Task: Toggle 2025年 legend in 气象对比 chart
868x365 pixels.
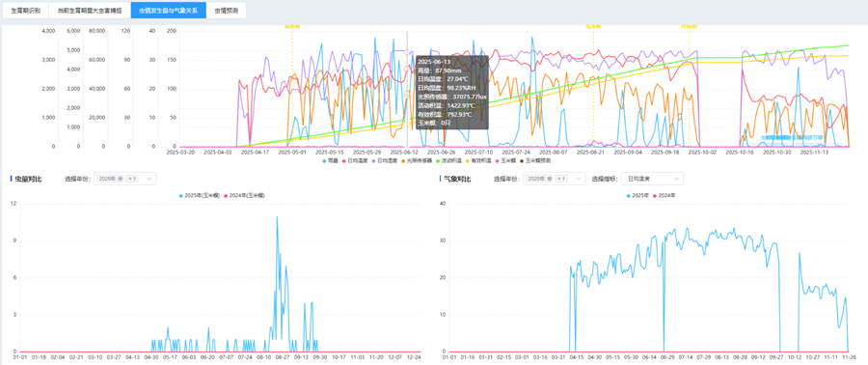Action: coord(637,195)
